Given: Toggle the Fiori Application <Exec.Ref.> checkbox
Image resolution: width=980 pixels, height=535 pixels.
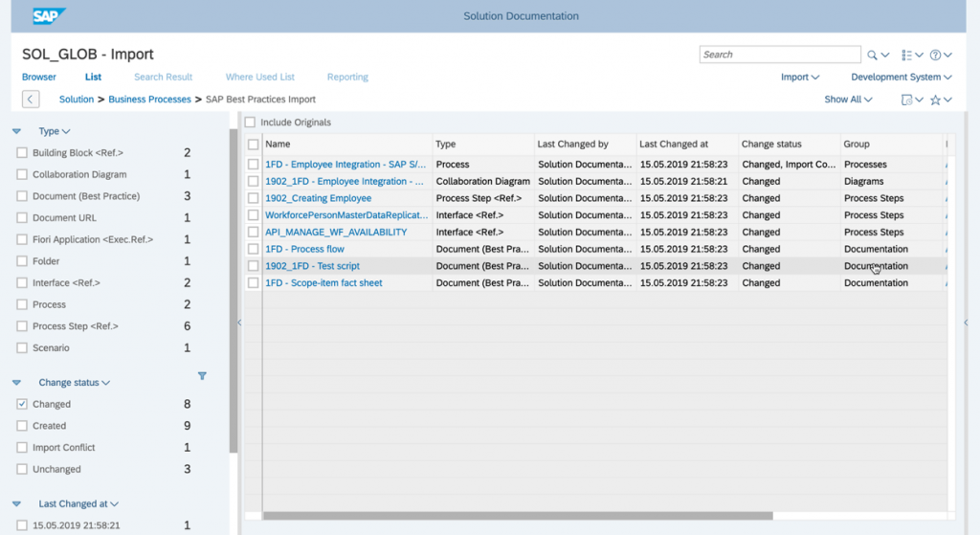Looking at the screenshot, I should (x=22, y=239).
